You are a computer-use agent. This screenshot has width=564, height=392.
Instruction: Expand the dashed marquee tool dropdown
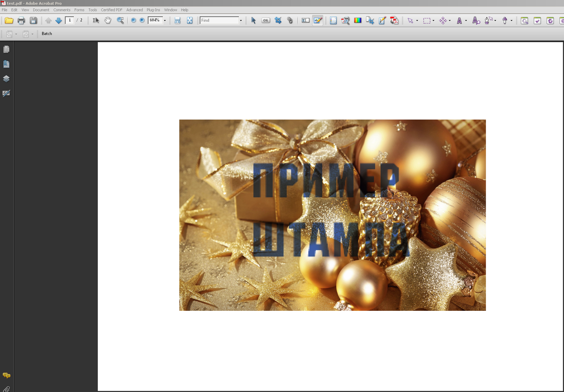[433, 21]
